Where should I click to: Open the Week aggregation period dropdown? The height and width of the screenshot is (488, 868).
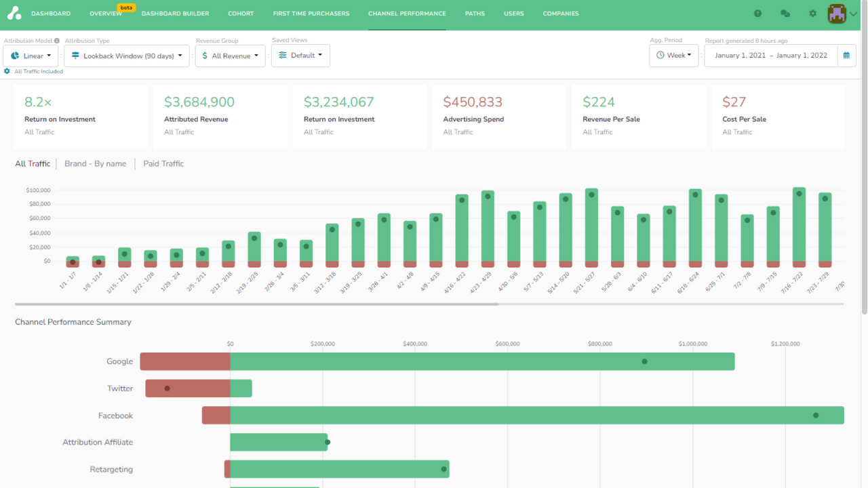pyautogui.click(x=674, y=55)
